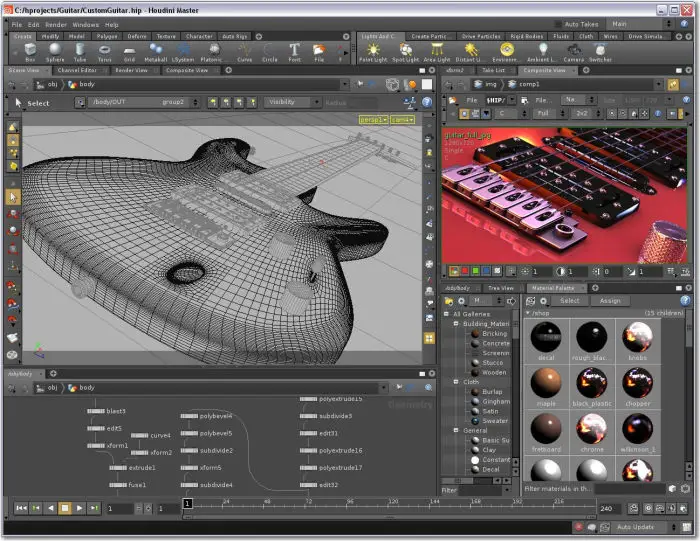Switch to the Tree View tab

(501, 288)
